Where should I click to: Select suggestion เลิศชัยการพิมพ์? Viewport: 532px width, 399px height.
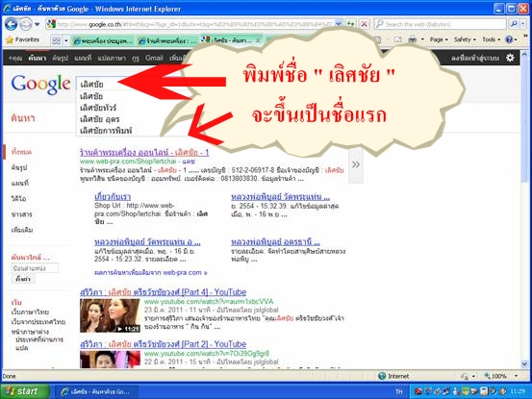point(106,131)
